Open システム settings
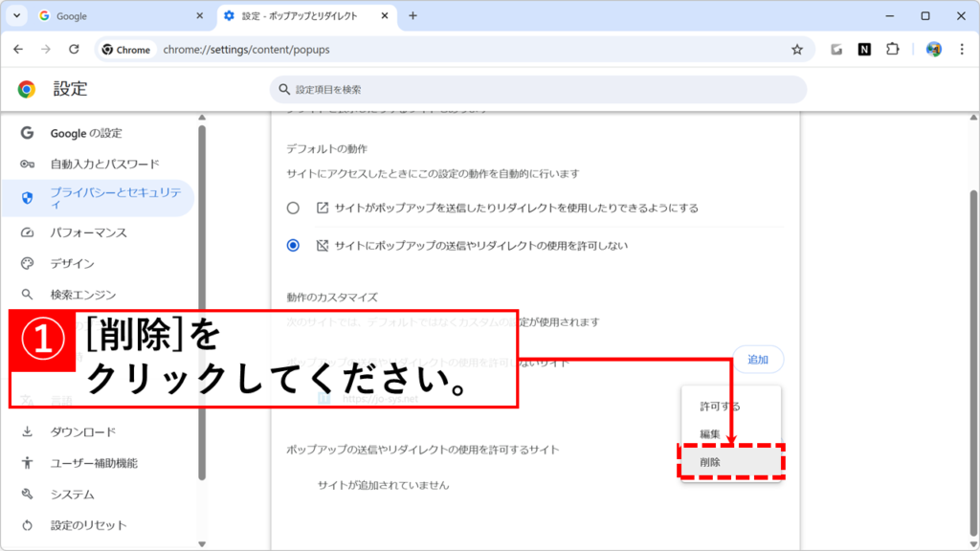This screenshot has width=980, height=551. click(73, 495)
